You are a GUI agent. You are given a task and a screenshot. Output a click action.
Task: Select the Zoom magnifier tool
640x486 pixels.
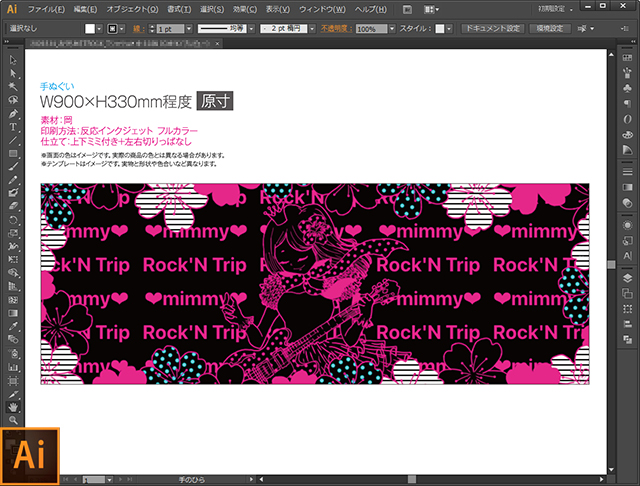point(13,421)
